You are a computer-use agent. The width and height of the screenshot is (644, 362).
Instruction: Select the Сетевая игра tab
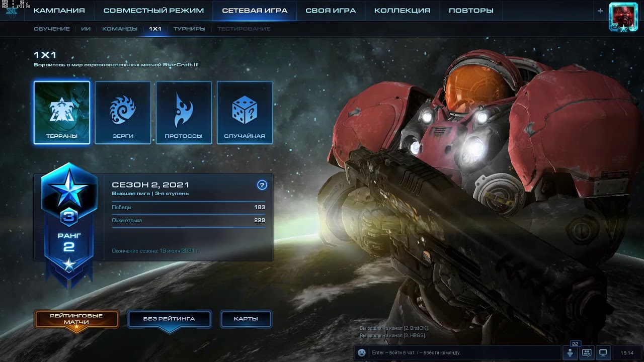click(x=255, y=11)
